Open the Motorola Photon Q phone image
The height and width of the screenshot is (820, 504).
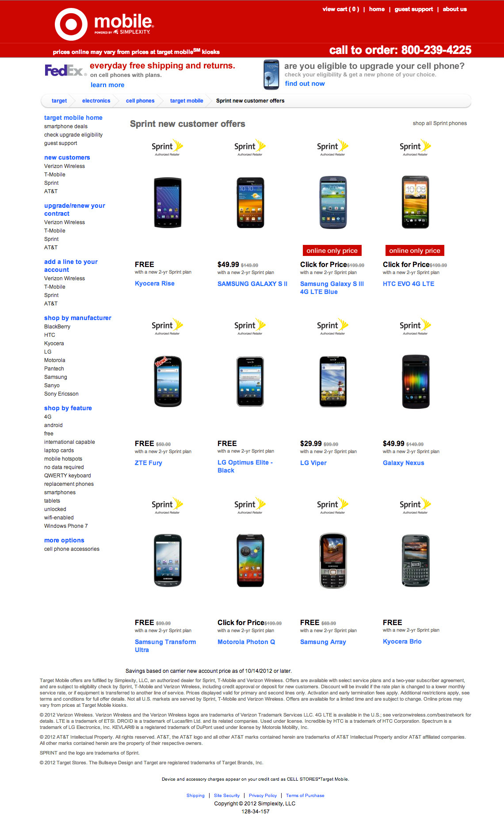(x=250, y=561)
